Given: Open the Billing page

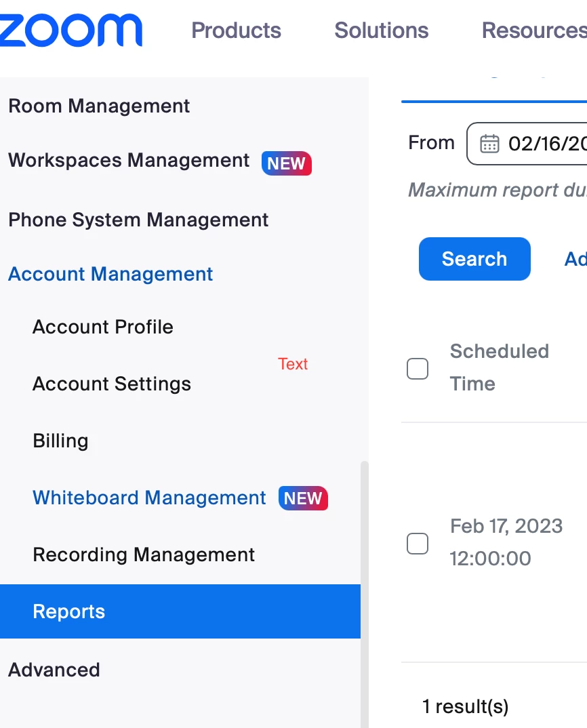Looking at the screenshot, I should 60,441.
